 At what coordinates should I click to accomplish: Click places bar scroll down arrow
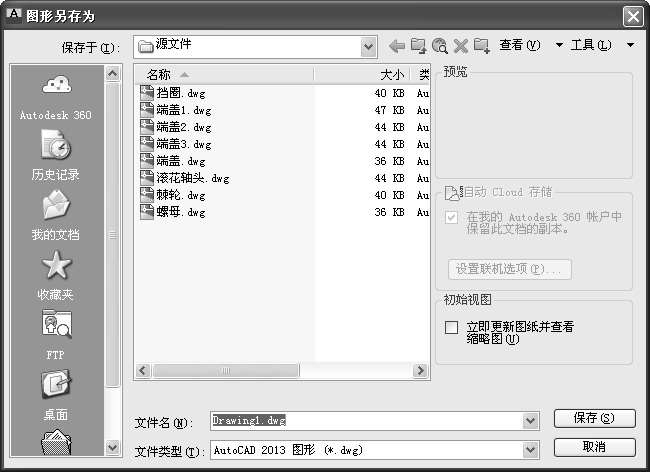coord(113,448)
